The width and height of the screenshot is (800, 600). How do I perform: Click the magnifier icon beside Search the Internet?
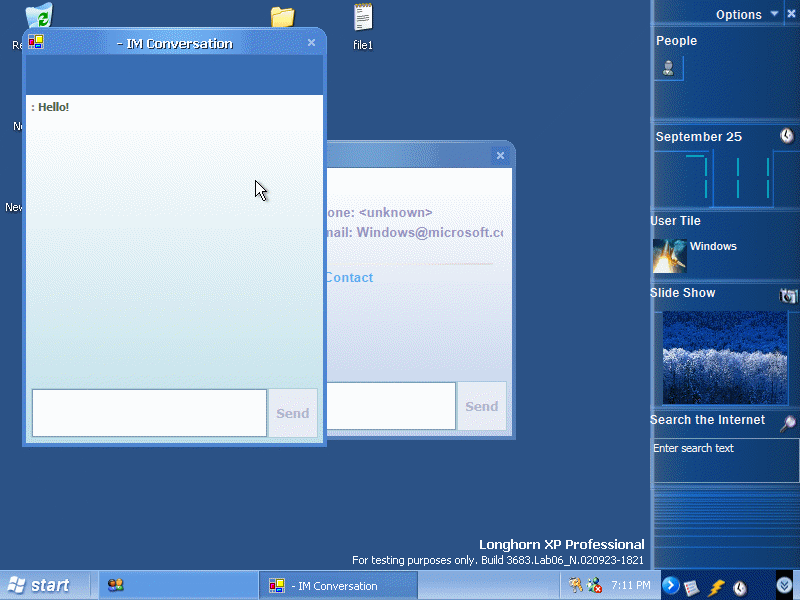[788, 423]
